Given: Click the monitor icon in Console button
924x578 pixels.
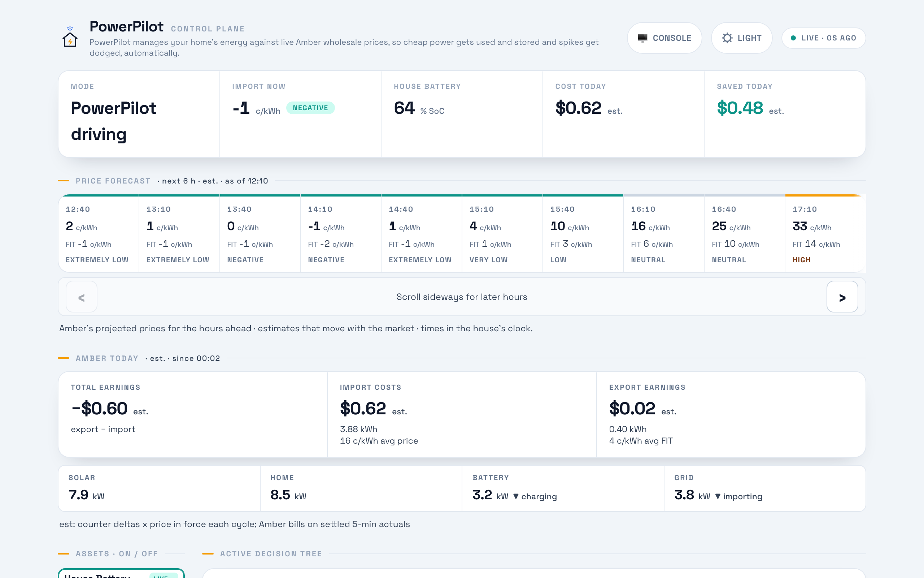Looking at the screenshot, I should 642,38.
